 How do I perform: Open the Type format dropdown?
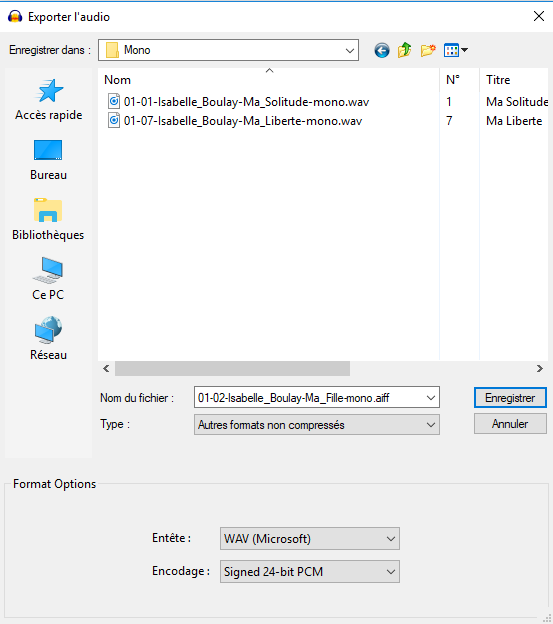coord(317,425)
